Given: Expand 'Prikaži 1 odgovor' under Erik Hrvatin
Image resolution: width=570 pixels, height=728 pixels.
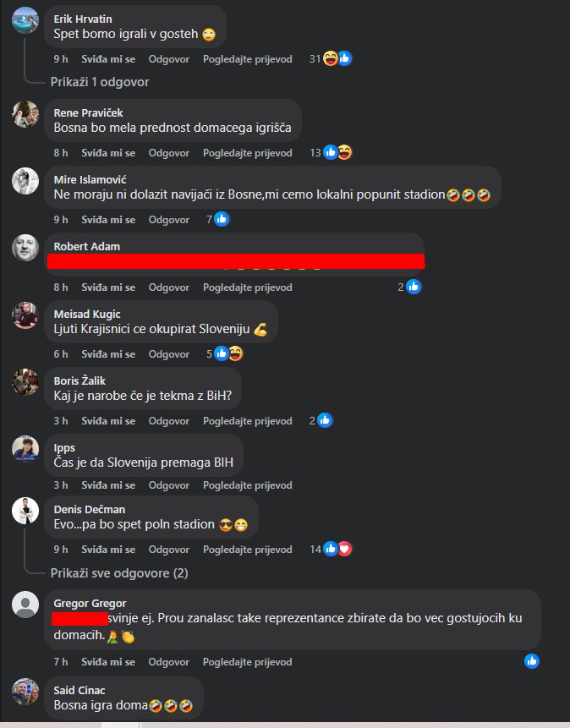Looking at the screenshot, I should click(x=100, y=82).
